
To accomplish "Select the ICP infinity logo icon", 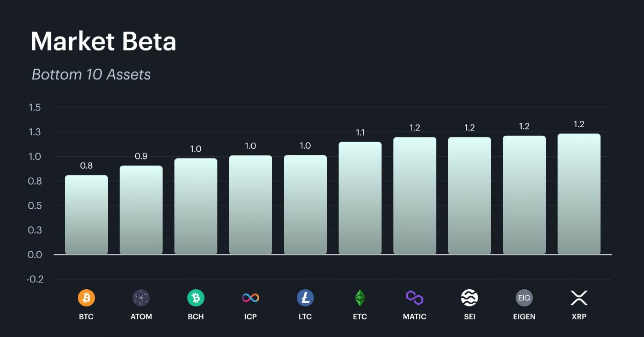I will [251, 297].
